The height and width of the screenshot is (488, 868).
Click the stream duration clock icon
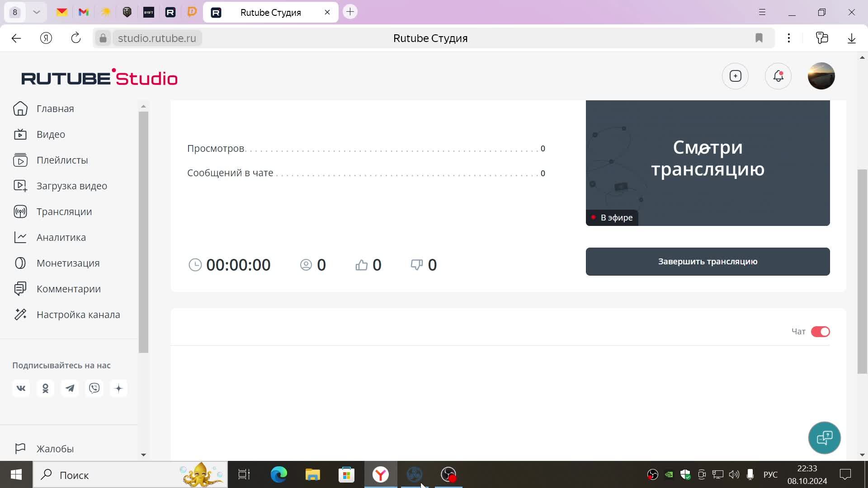coord(195,265)
